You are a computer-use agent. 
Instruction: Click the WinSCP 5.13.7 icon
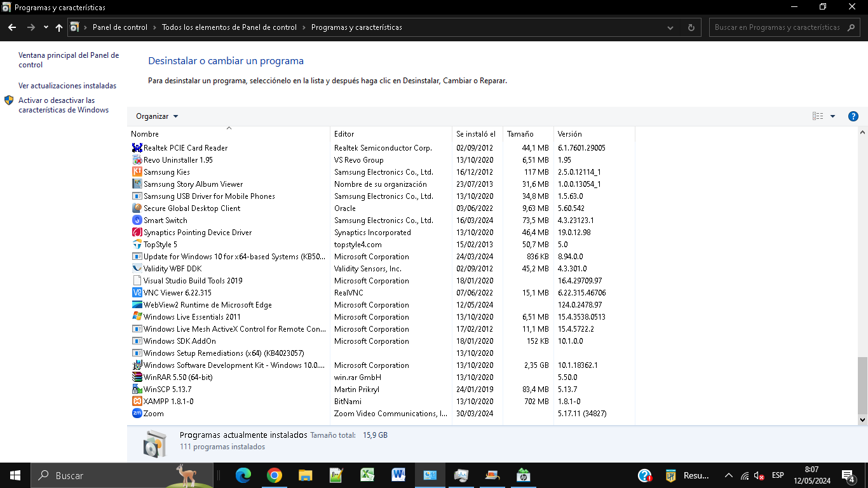137,390
